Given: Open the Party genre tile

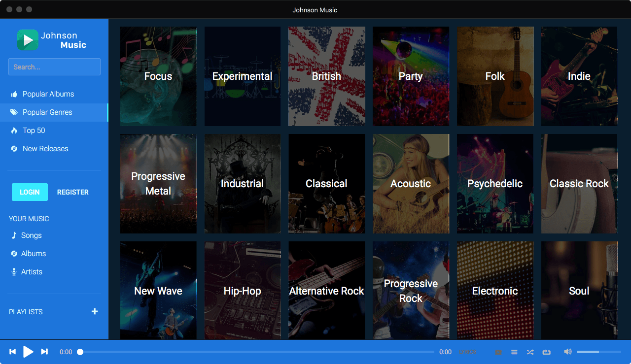Looking at the screenshot, I should coord(411,76).
